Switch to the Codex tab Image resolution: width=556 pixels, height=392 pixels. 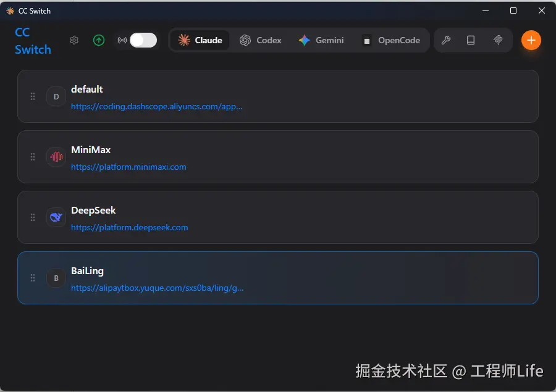261,40
